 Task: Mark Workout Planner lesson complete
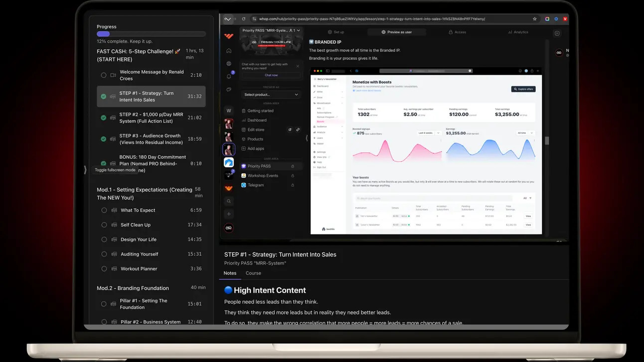pos(104,269)
